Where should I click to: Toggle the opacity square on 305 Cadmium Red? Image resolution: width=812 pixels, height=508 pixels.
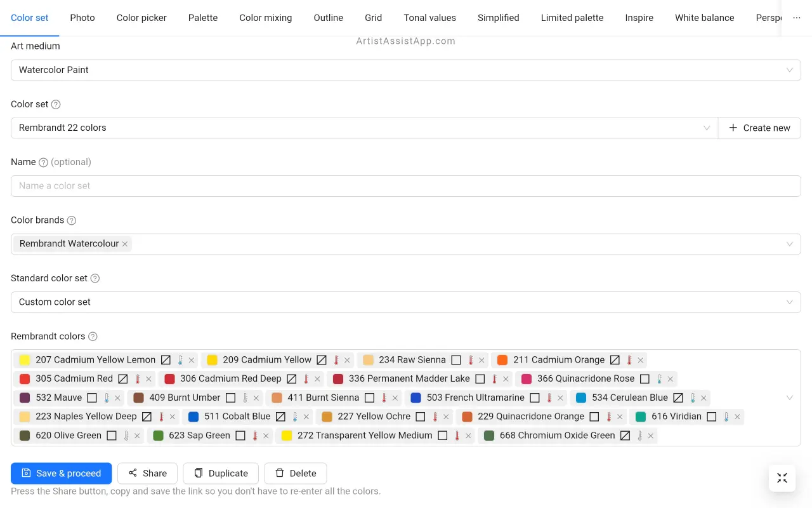click(123, 379)
